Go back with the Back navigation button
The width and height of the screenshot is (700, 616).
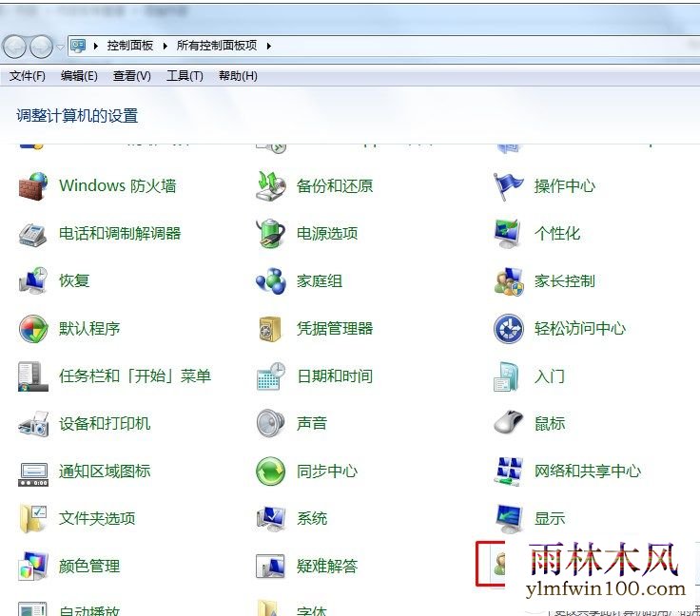[14, 47]
